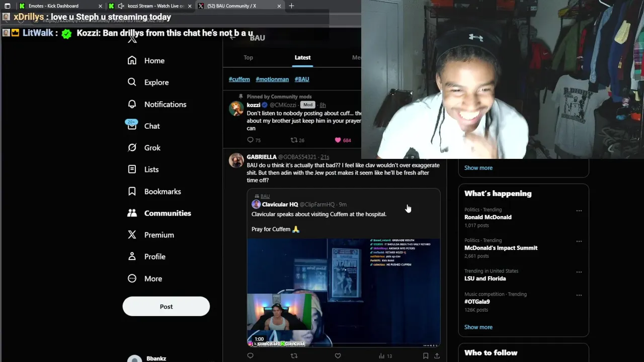
Task: Open the Bookmarks icon
Action: (x=132, y=191)
